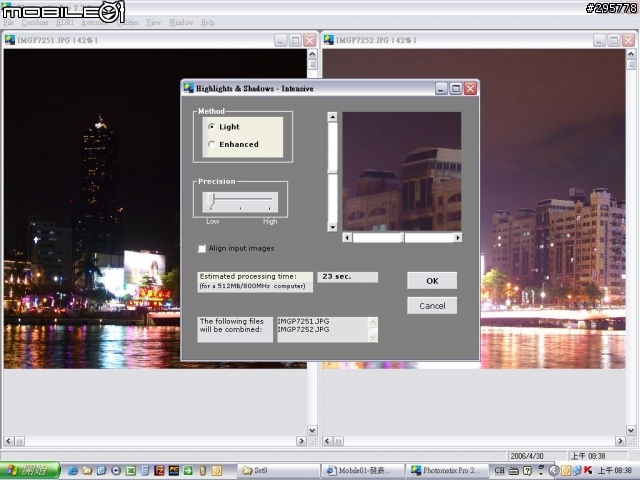Click scroll left arrow in IMGP7251.JPG window

[9, 441]
